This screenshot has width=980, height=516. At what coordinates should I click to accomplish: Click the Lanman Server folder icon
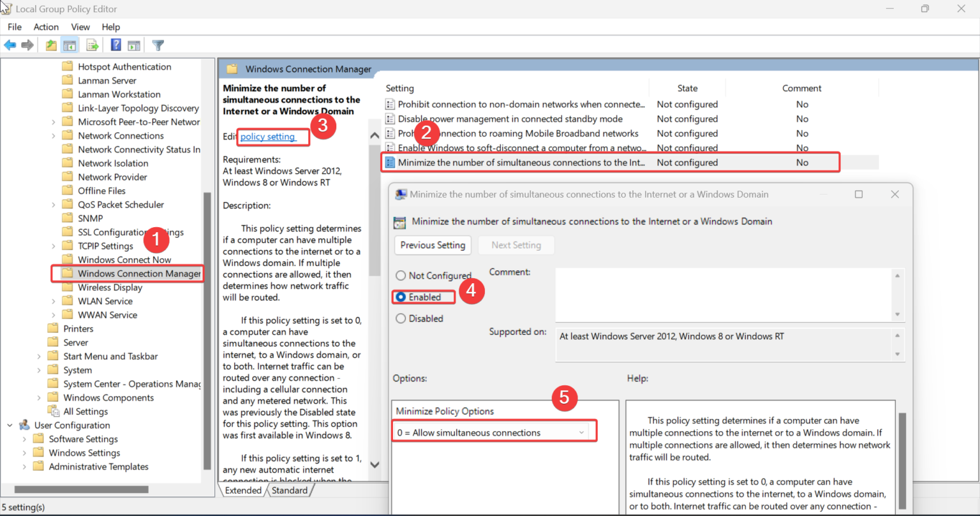point(67,80)
